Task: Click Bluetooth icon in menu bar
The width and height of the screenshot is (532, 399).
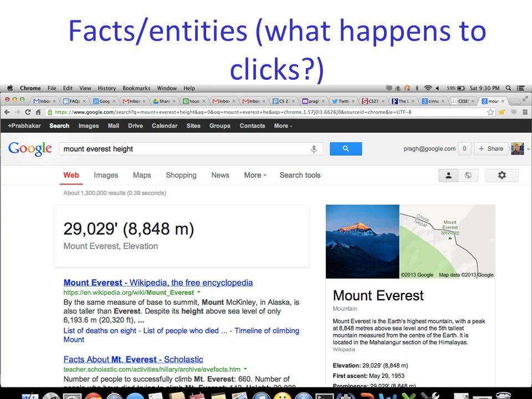Action: [417, 88]
